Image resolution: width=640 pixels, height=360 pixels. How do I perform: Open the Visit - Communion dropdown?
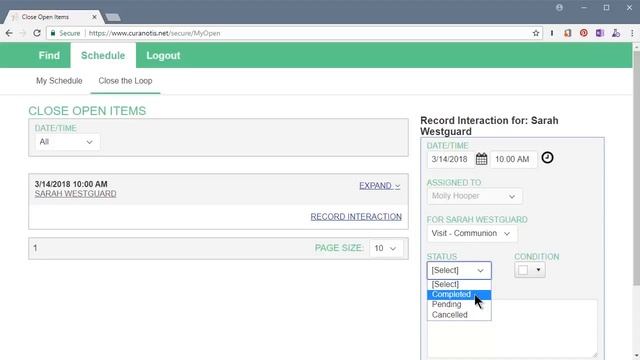coord(471,233)
